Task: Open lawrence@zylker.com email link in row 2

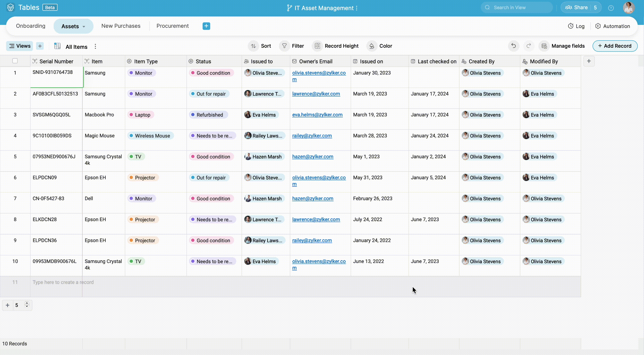Action: [316, 94]
